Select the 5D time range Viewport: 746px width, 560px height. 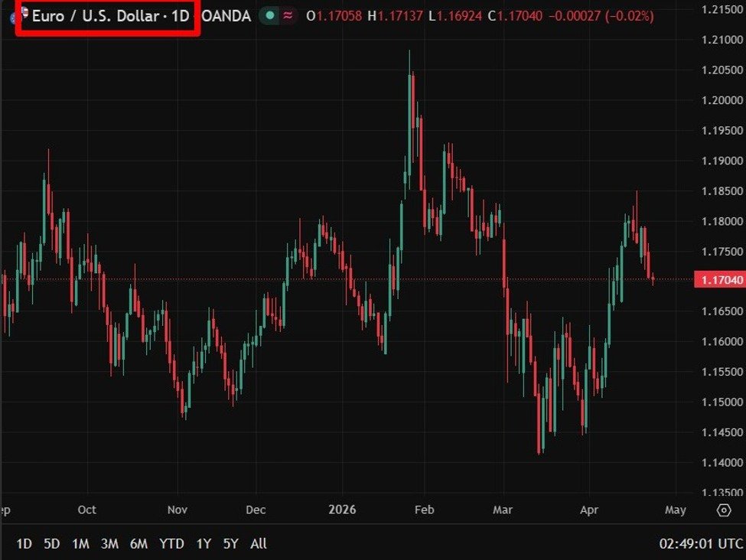click(51, 544)
